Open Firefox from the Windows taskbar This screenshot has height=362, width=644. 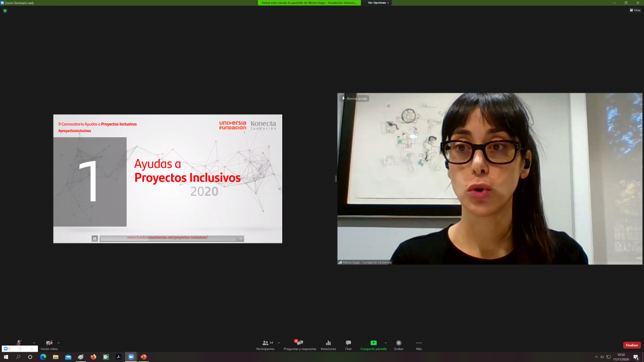point(93,357)
